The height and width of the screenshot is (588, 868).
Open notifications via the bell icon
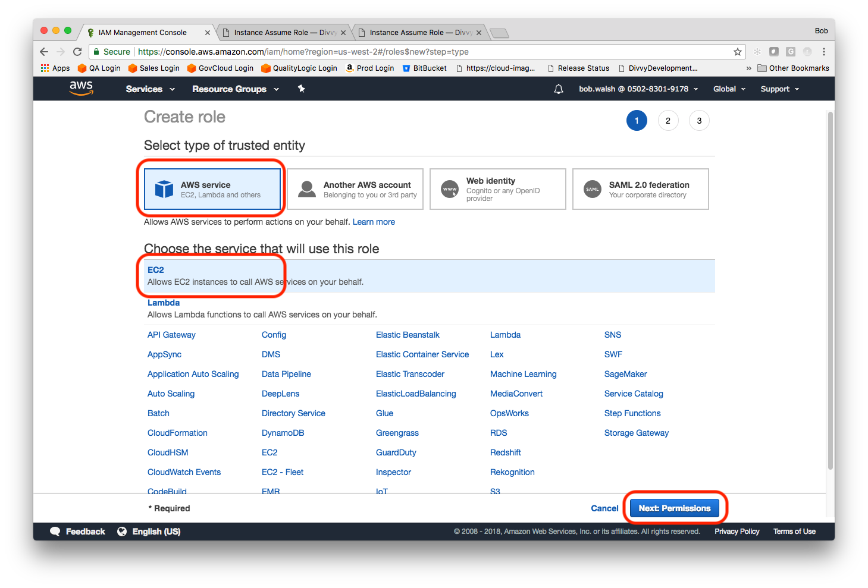(x=559, y=89)
